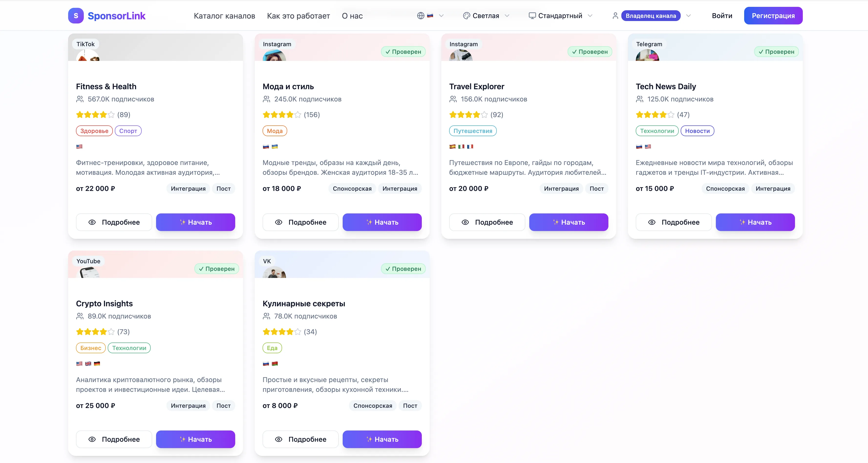Click the Tech News Daily star rating
This screenshot has height=463, width=868.
click(655, 115)
